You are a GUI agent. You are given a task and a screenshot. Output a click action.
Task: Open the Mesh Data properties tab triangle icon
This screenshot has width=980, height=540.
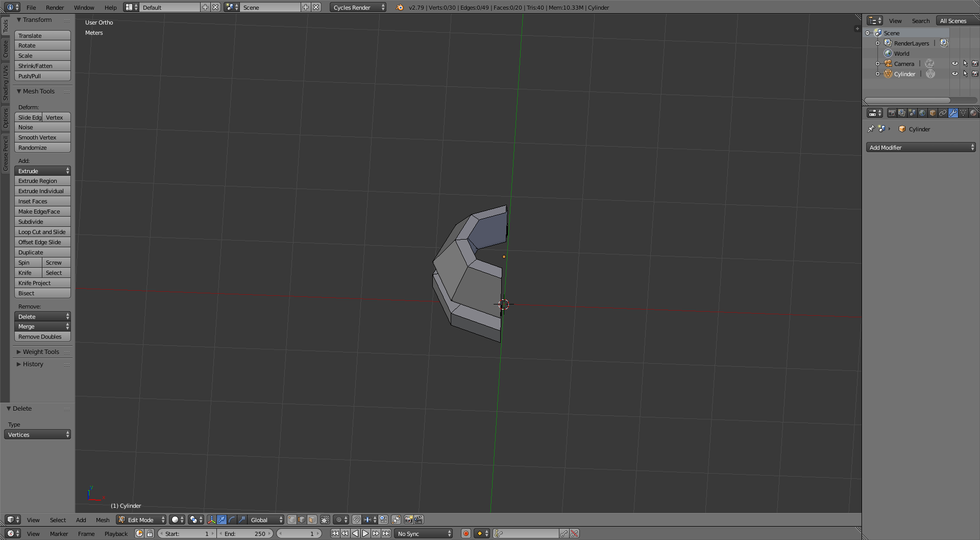point(963,113)
